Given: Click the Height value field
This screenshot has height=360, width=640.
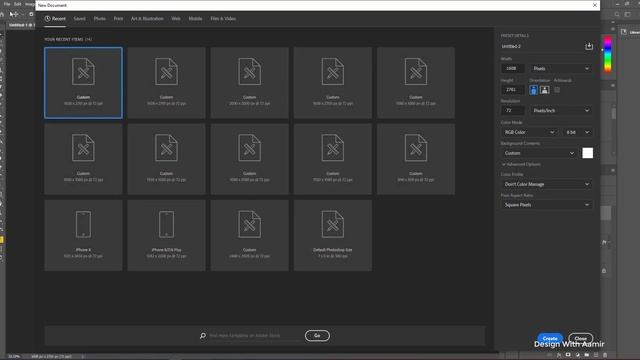Looking at the screenshot, I should pyautogui.click(x=513, y=90).
